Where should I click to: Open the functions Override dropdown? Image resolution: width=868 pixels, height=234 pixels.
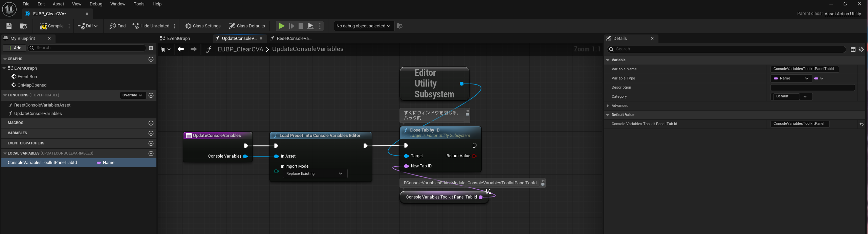click(133, 95)
